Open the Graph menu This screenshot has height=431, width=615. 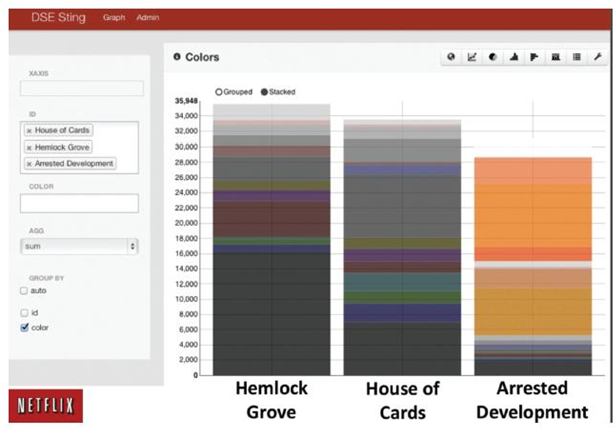pos(114,18)
